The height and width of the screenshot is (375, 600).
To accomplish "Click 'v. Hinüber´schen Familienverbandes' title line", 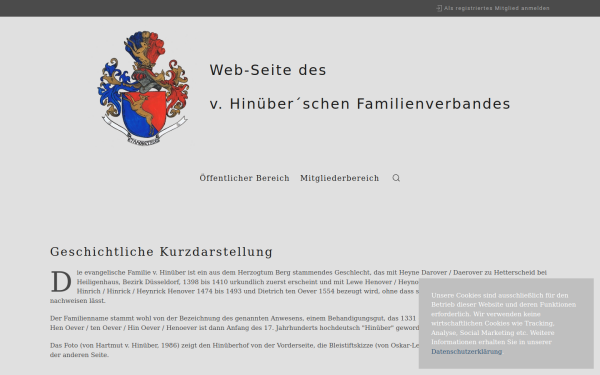I will tap(360, 104).
